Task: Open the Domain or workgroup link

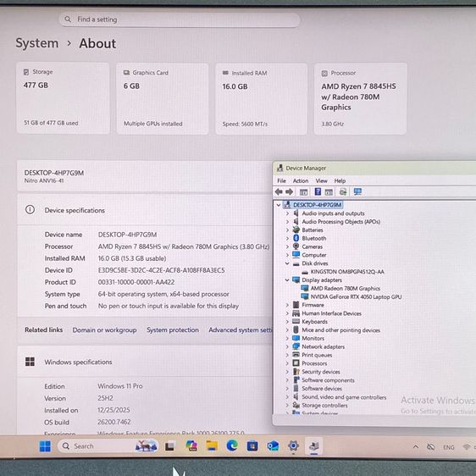Action: pos(104,330)
